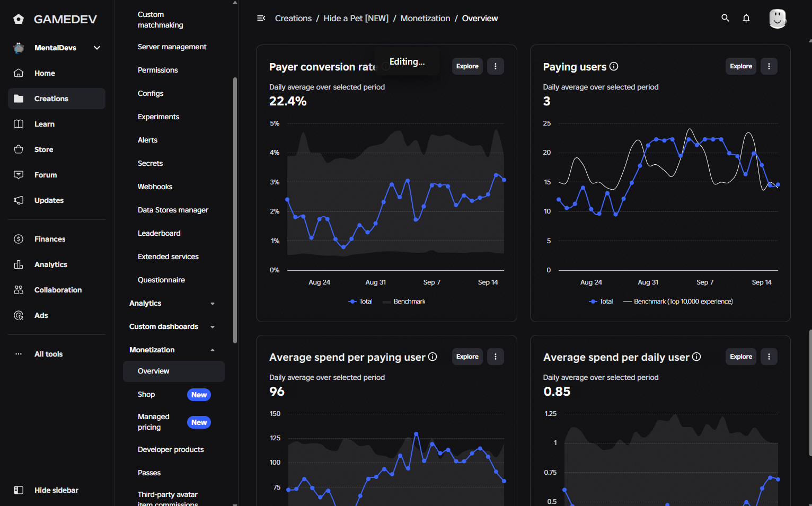The width and height of the screenshot is (812, 506).
Task: Open Ads in the sidebar
Action: [57, 315]
